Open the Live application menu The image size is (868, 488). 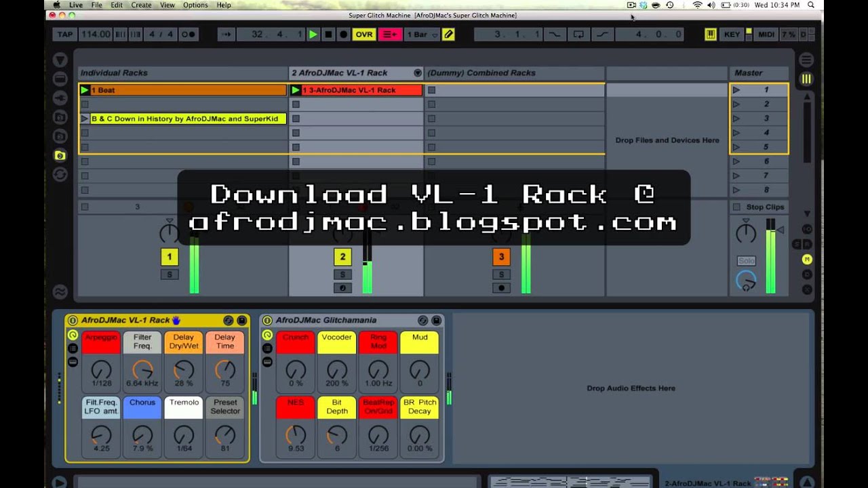[76, 5]
